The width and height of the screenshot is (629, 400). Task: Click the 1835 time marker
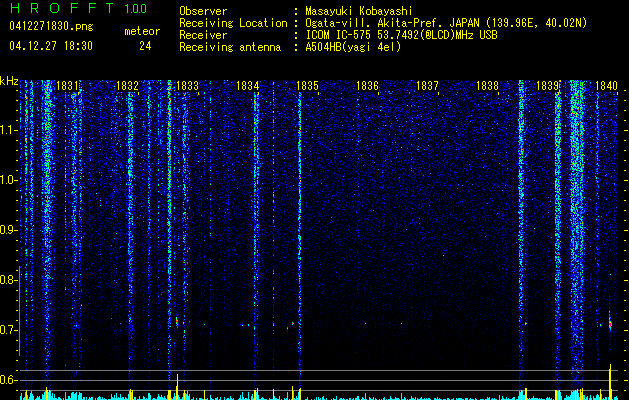(307, 86)
